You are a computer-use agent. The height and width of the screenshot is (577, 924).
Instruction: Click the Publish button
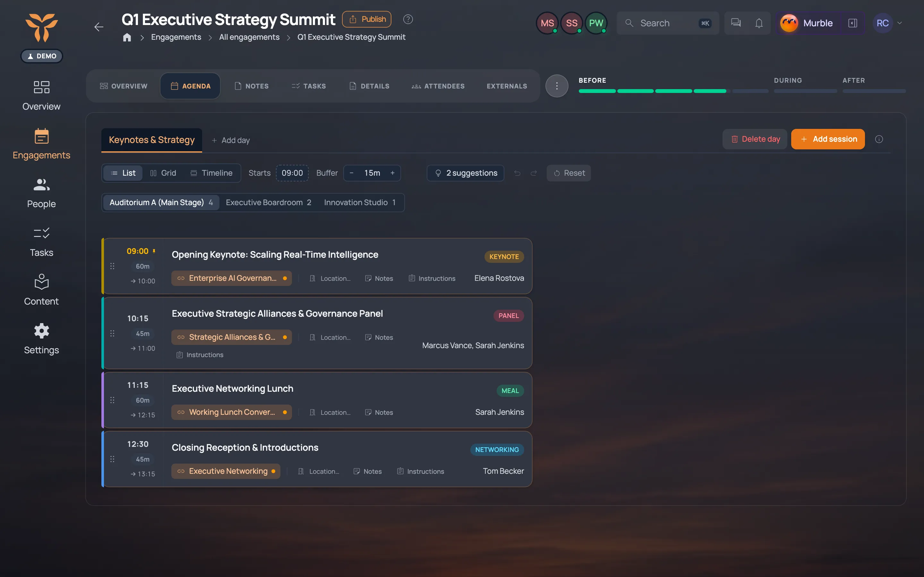[x=366, y=19]
